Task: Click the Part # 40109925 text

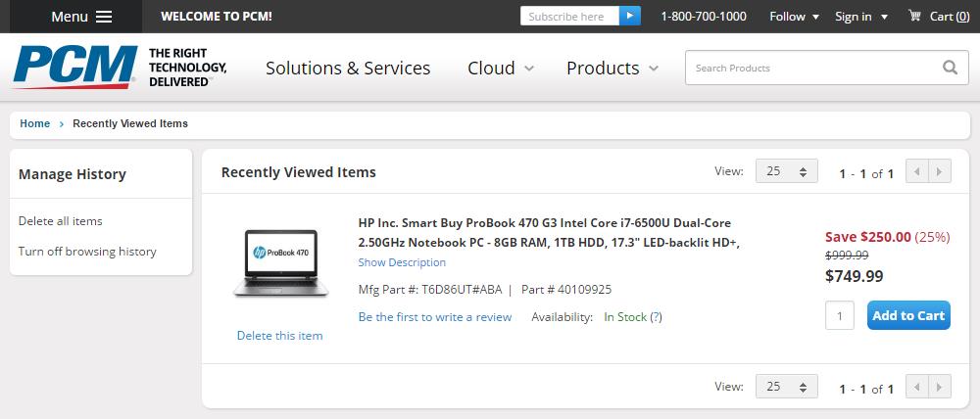Action: (x=566, y=290)
